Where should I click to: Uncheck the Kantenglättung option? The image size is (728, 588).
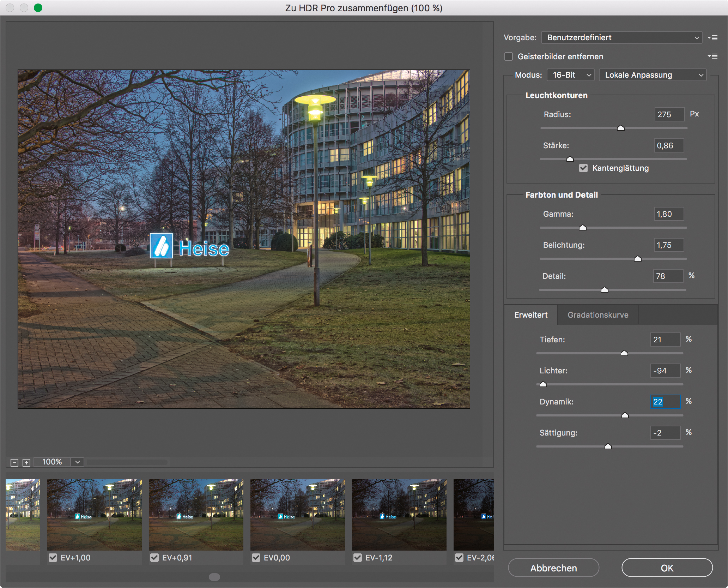point(583,168)
